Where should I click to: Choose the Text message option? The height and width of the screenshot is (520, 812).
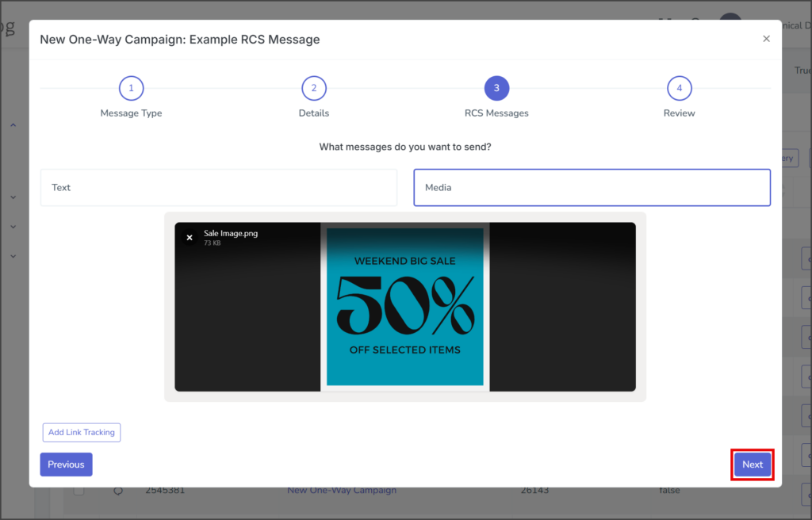point(219,188)
